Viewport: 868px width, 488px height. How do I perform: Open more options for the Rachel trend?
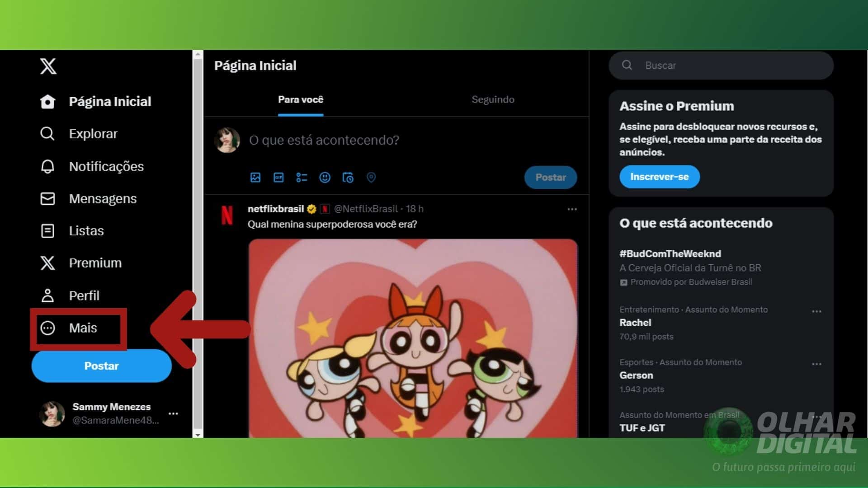(x=816, y=311)
